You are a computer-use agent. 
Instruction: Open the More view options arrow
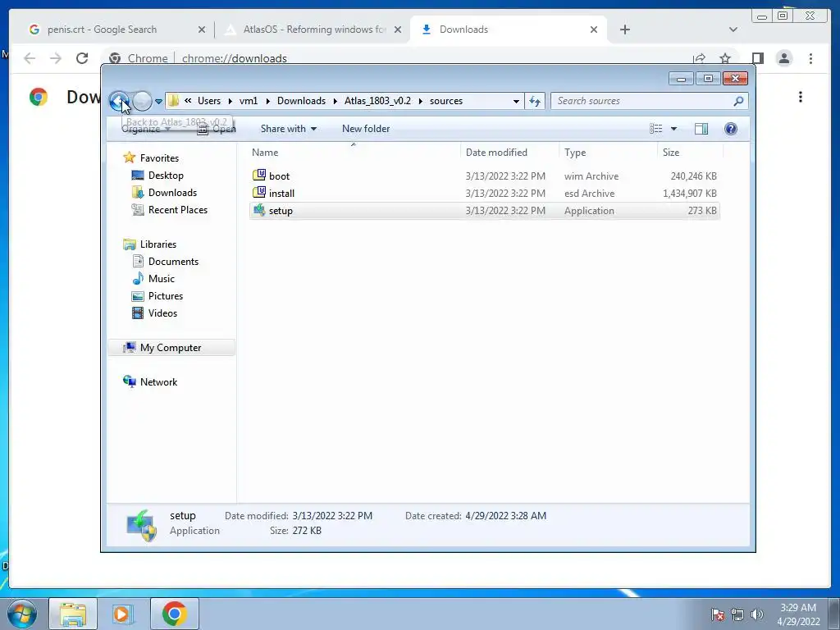pyautogui.click(x=674, y=129)
